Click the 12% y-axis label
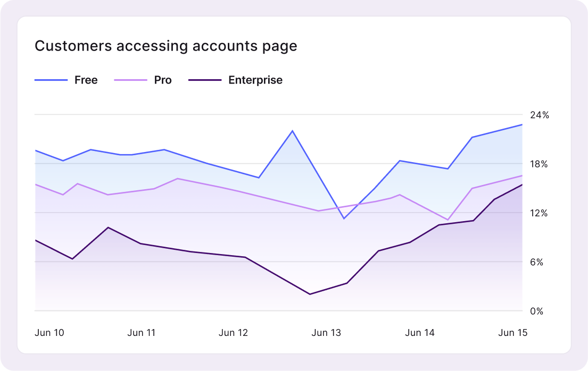588x371 pixels. 539,213
